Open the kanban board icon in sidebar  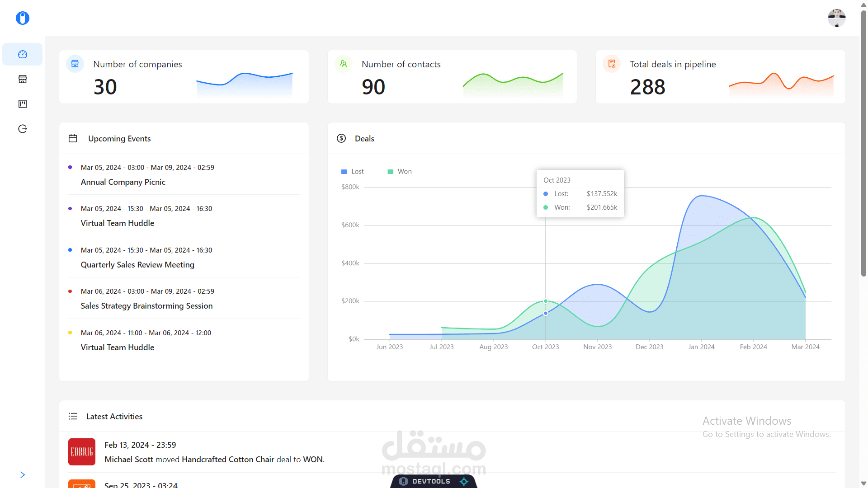[x=22, y=103]
